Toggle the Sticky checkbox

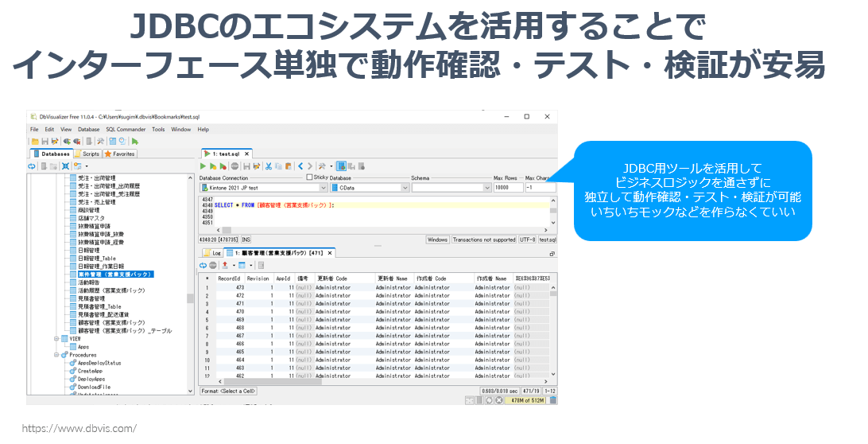[309, 177]
